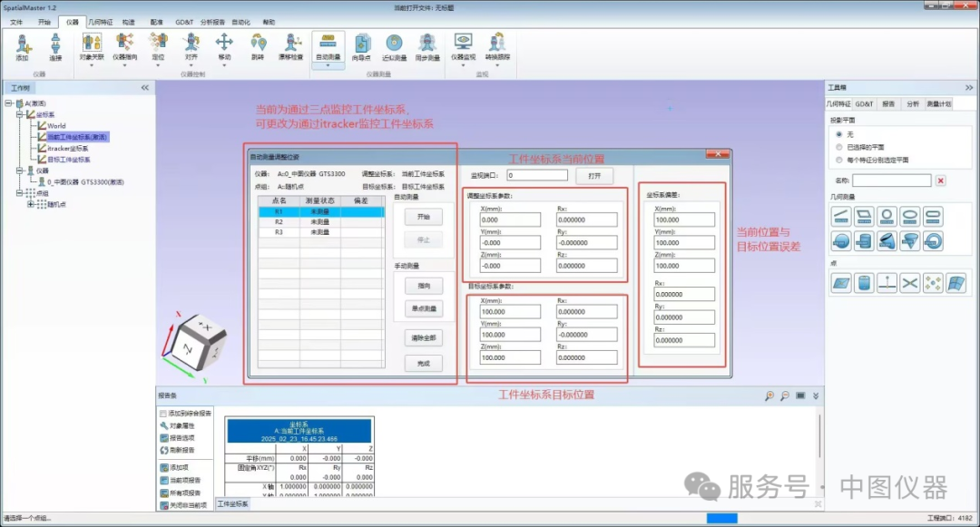
Task: Select the plane measurement icon in toolbox
Action: click(x=864, y=217)
